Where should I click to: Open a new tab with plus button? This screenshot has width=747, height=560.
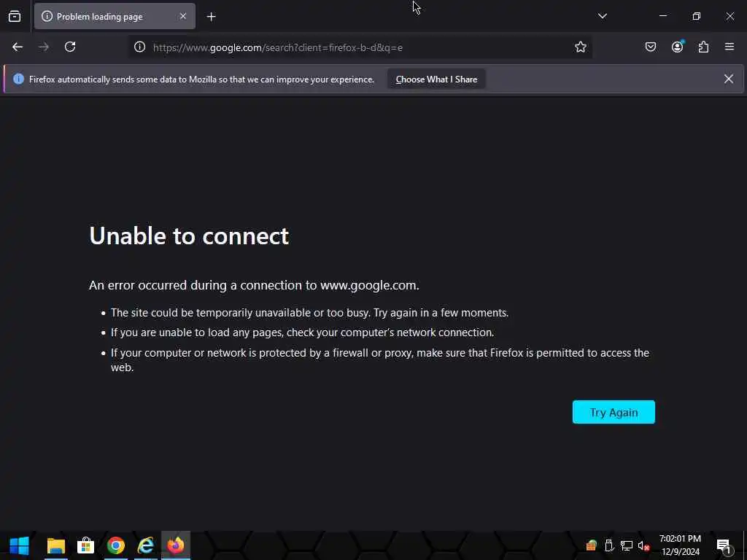211,17
